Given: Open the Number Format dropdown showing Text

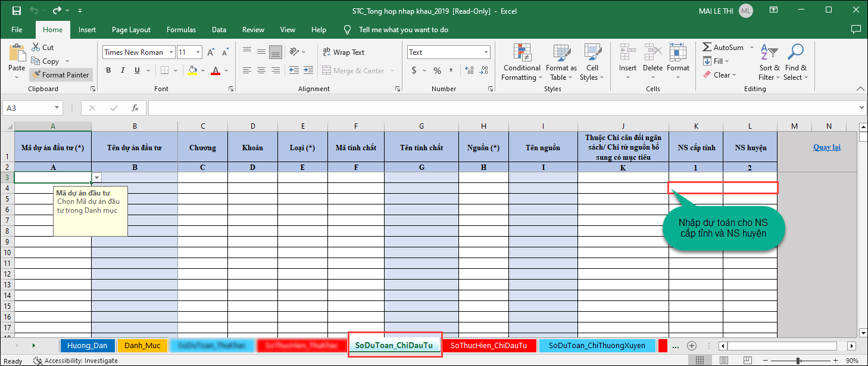Looking at the screenshot, I should (486, 52).
